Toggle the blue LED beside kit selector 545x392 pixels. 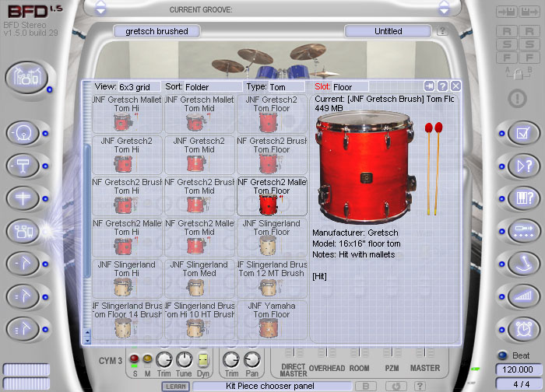[49, 89]
